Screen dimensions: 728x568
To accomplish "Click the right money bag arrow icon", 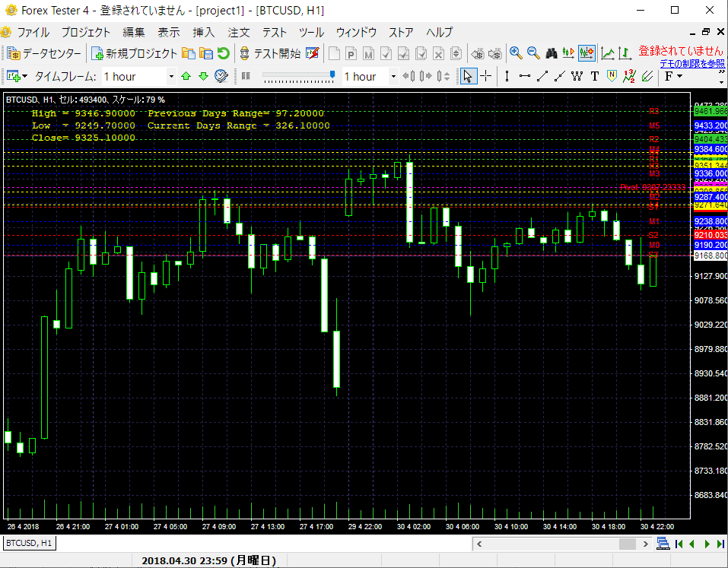I will click(495, 54).
